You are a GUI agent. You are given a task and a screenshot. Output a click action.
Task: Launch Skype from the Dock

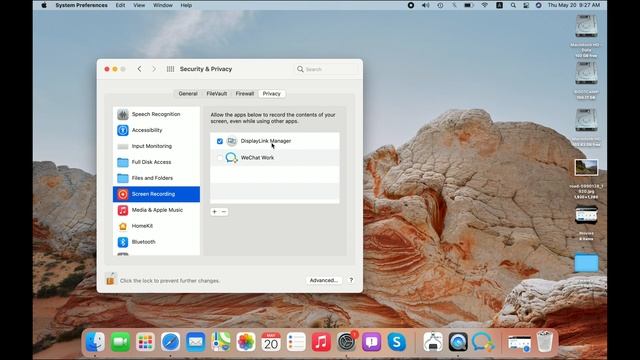click(x=397, y=341)
